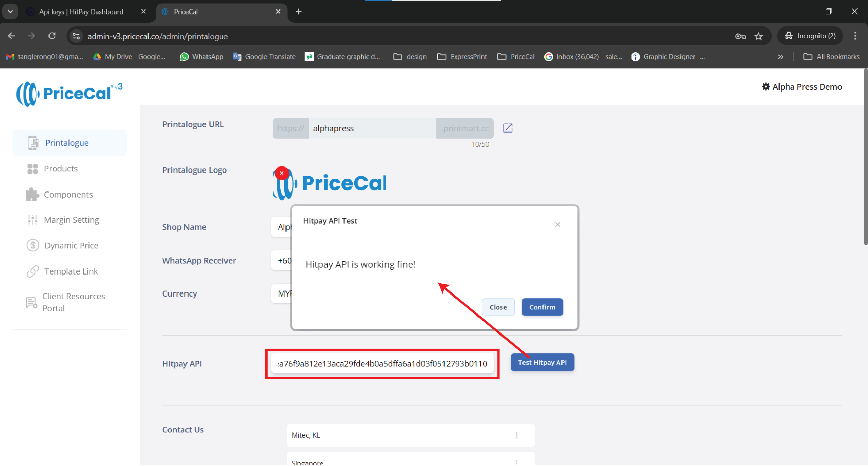Viewport: 868px width, 466px height.
Task: Open the bookmarks overflow chevron
Action: (780, 57)
